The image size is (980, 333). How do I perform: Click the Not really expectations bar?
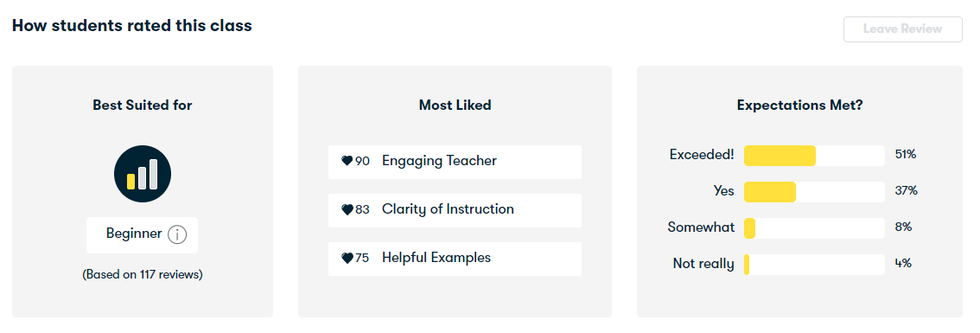coord(814,264)
